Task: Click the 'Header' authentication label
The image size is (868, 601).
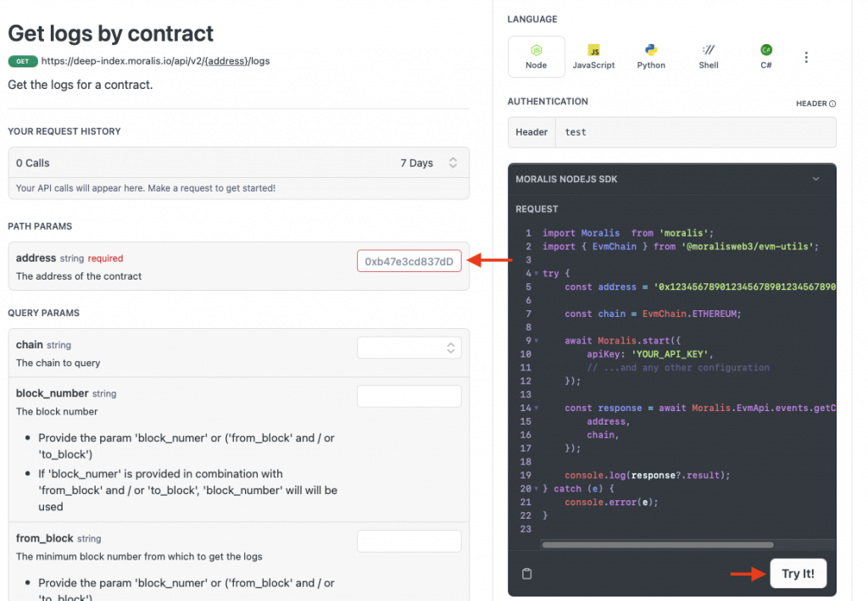Action: click(x=531, y=132)
